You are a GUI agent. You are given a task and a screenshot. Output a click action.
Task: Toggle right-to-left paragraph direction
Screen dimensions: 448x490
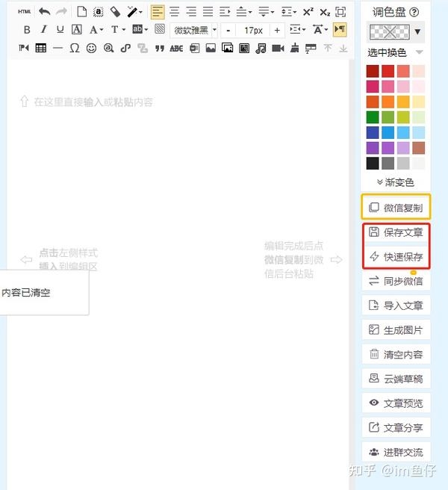(x=24, y=48)
